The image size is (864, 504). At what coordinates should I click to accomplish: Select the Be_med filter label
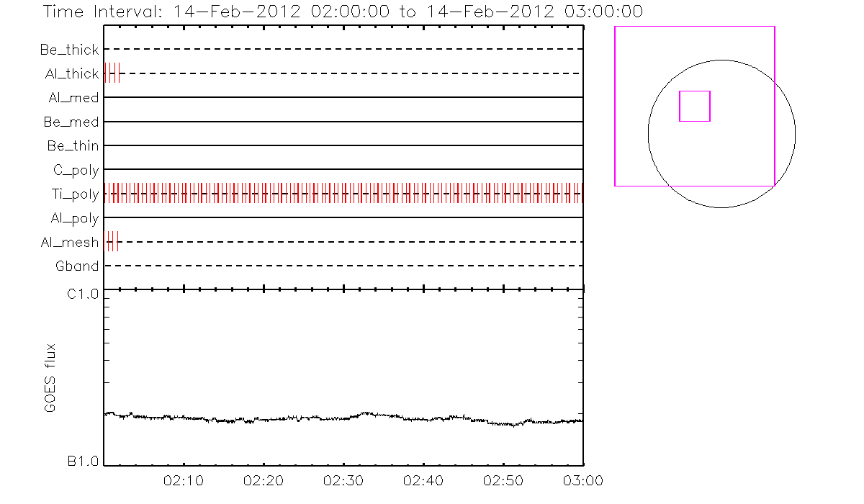point(71,122)
